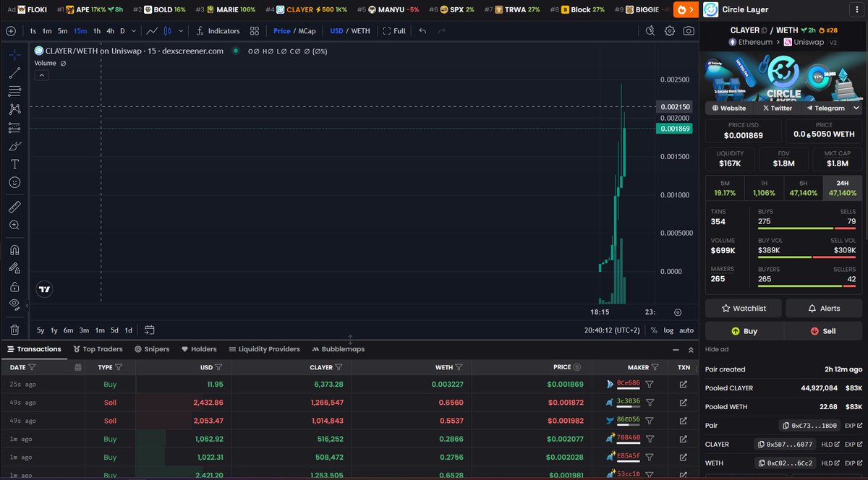Open the go to date calendar
This screenshot has height=480, width=868.
(150, 330)
